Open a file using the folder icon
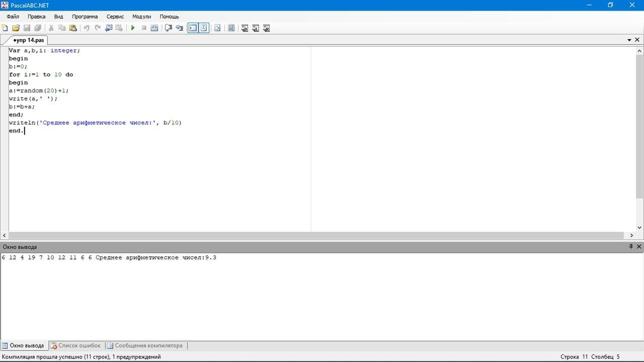The width and height of the screenshot is (644, 362). [16, 28]
